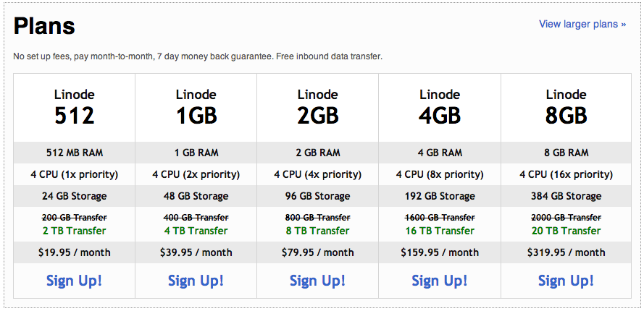Screen dimensions: 644x311
Task: Click the 8 GB RAM cell
Action: click(x=565, y=153)
